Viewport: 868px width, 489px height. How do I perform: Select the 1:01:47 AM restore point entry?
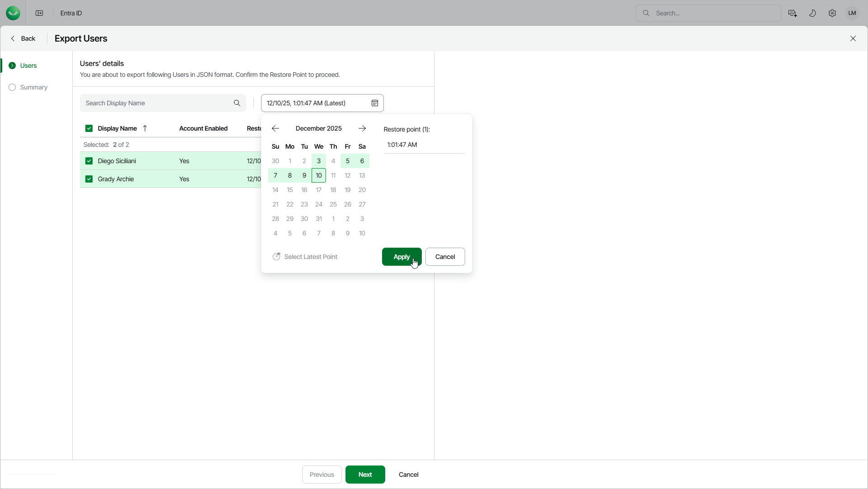pyautogui.click(x=402, y=145)
